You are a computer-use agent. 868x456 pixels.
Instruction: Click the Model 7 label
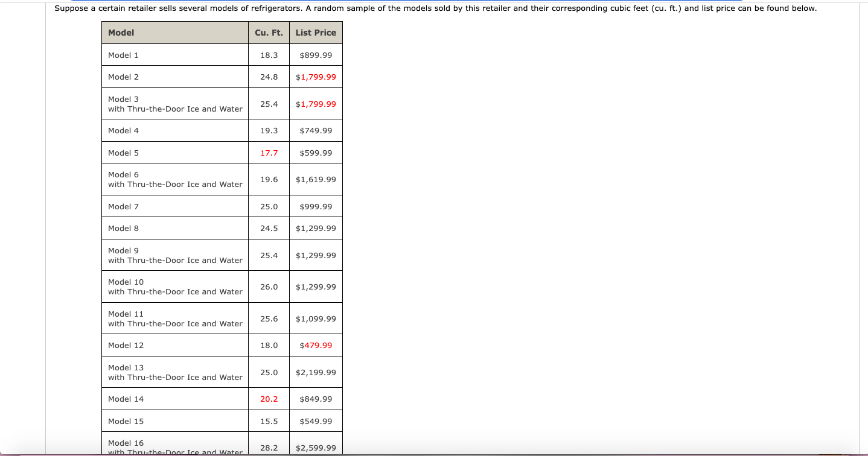[x=123, y=206]
